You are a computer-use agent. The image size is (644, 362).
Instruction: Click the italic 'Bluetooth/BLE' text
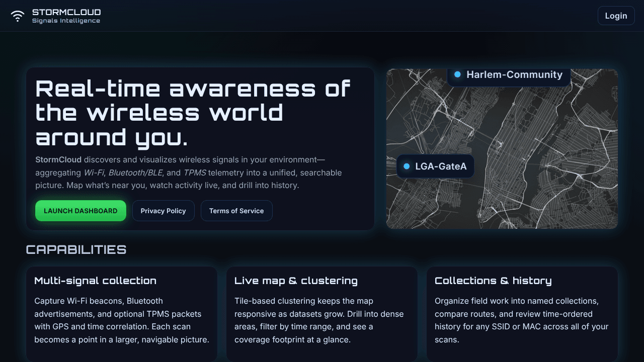click(135, 173)
